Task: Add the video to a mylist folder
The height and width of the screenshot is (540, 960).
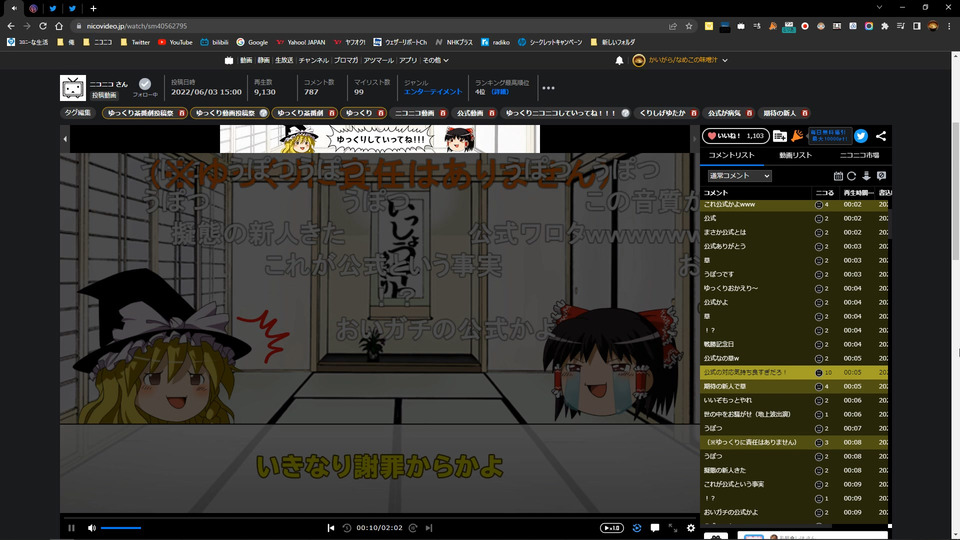Action: (780, 136)
